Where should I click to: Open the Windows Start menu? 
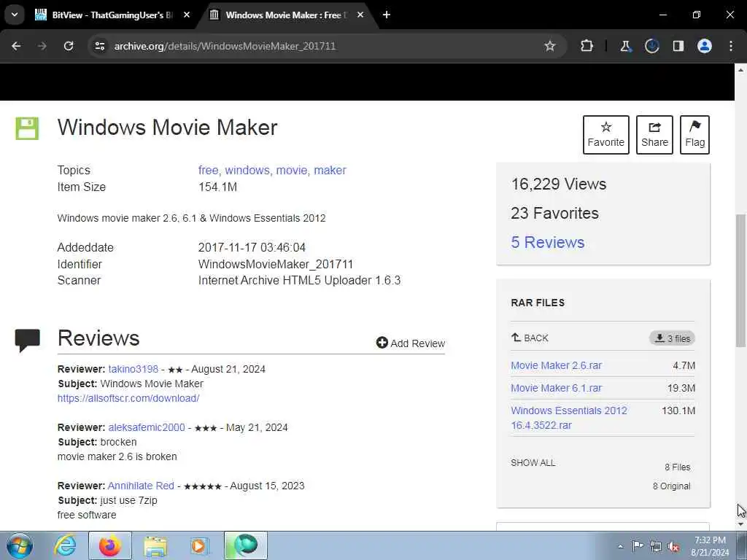[x=20, y=545]
